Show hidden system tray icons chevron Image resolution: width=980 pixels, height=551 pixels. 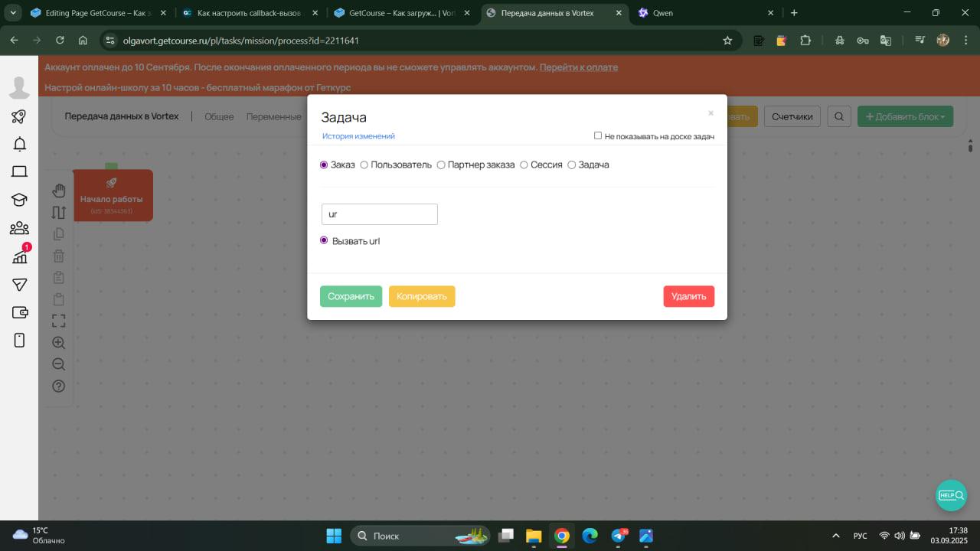[x=835, y=536]
